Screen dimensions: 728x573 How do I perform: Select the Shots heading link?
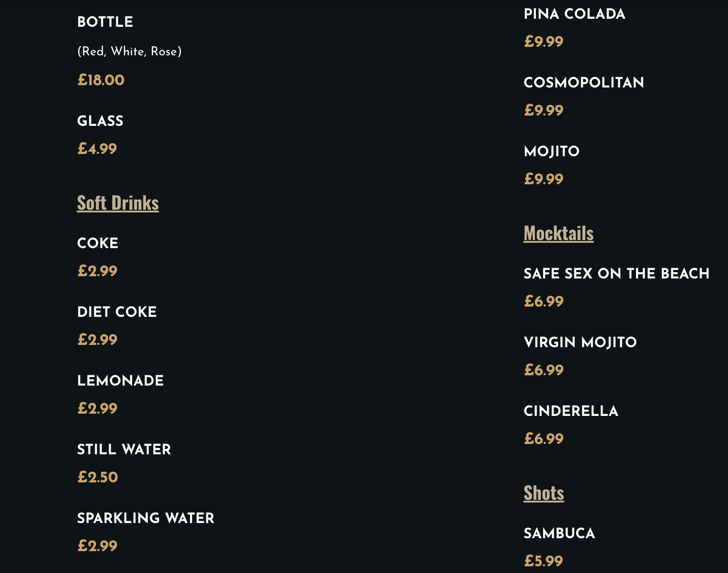[544, 493]
